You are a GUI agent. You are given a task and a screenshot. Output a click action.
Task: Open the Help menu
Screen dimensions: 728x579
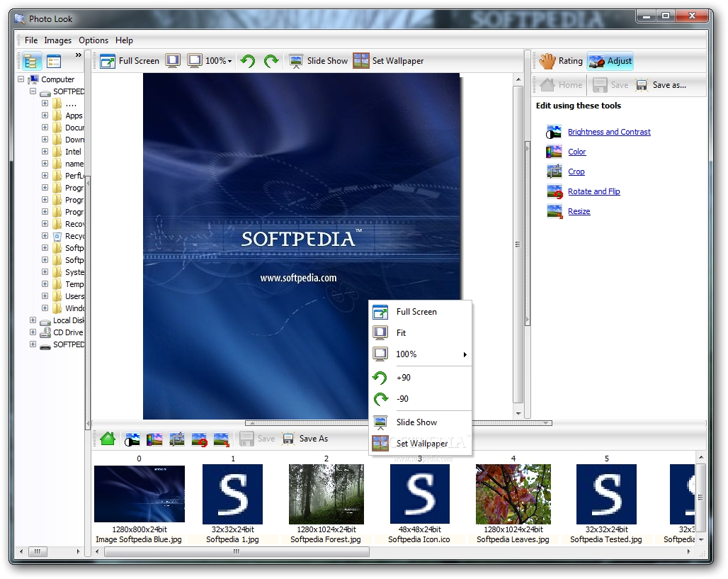(x=124, y=40)
